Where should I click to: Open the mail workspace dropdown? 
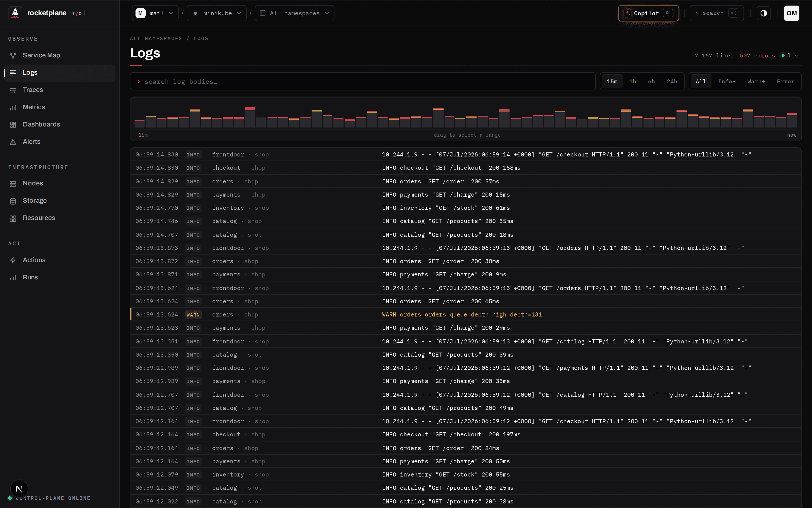[x=155, y=13]
